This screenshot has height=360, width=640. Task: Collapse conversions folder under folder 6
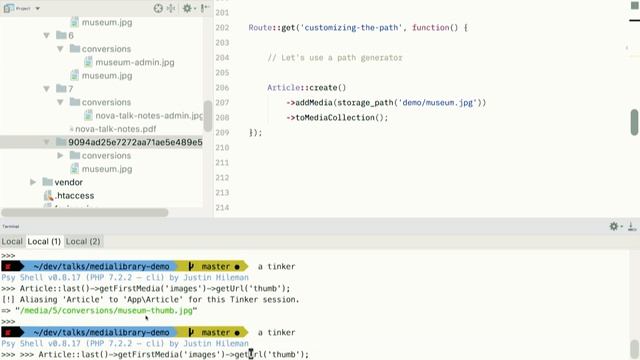point(60,49)
